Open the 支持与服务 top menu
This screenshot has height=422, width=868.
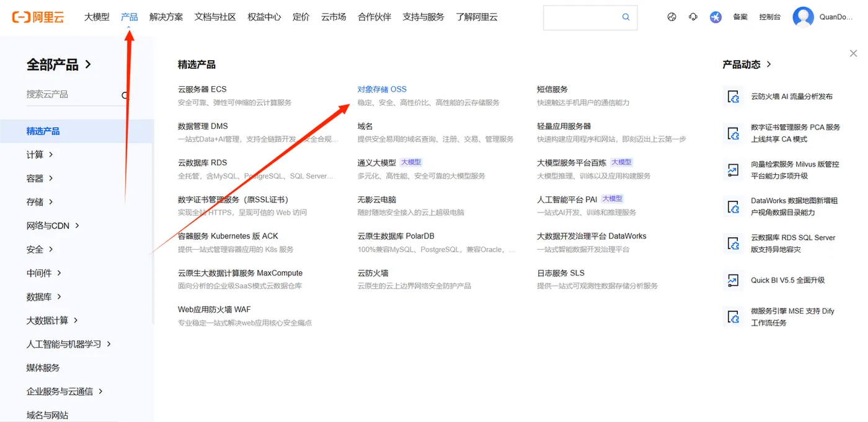[423, 17]
